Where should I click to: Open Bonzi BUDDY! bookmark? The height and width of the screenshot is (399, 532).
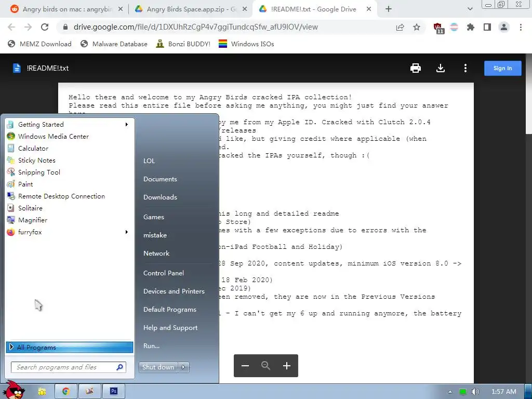click(183, 44)
